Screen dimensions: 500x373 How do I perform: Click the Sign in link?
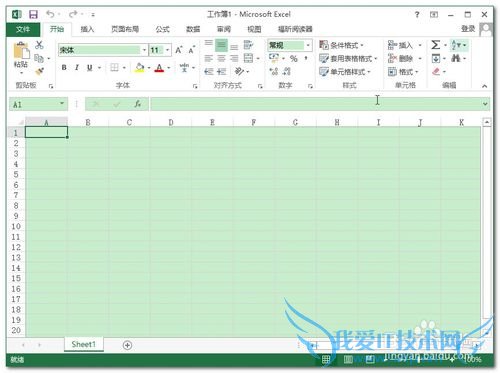click(468, 29)
